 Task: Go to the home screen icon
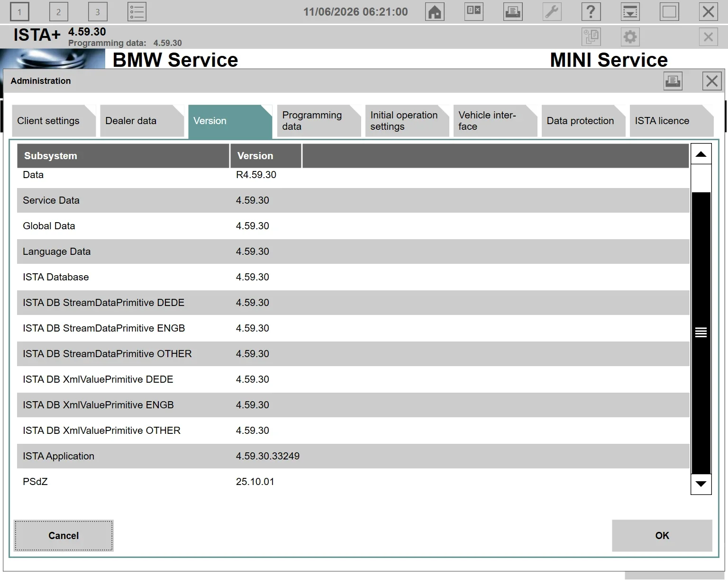435,12
